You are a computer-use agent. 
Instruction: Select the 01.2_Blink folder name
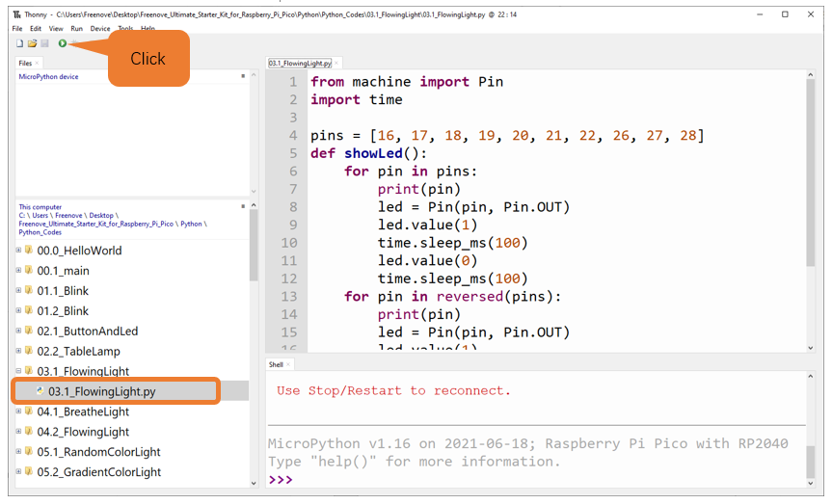pyautogui.click(x=63, y=311)
